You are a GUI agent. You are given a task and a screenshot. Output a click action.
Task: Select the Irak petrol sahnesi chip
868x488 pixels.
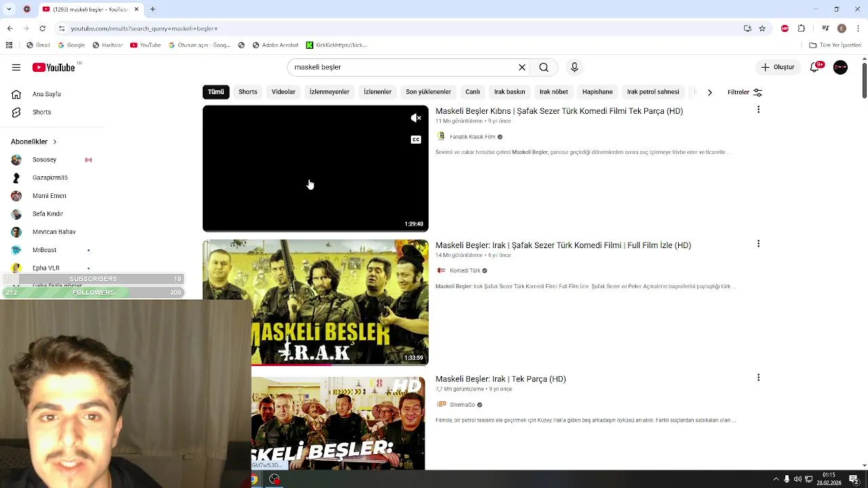pyautogui.click(x=653, y=91)
